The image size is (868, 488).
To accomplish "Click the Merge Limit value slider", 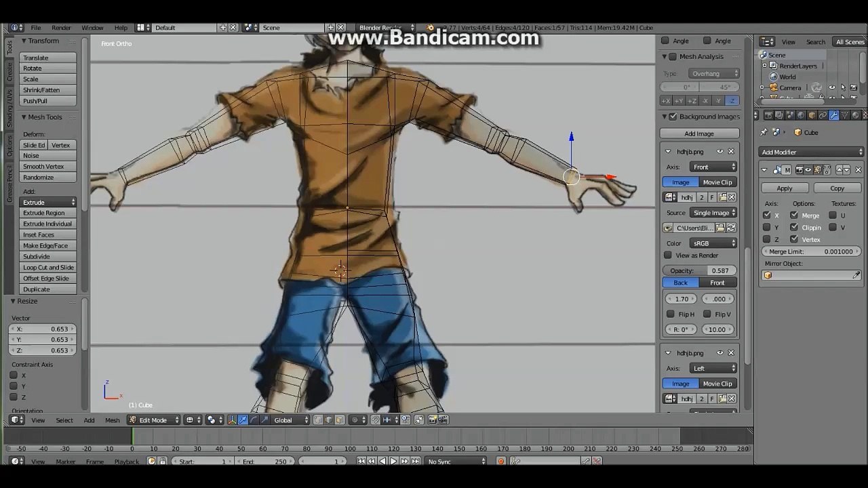I will pos(812,251).
